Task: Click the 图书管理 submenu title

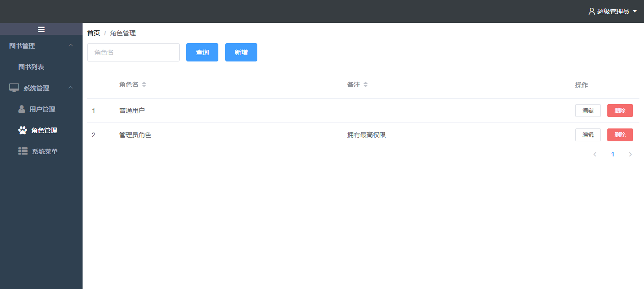Action: click(x=41, y=46)
